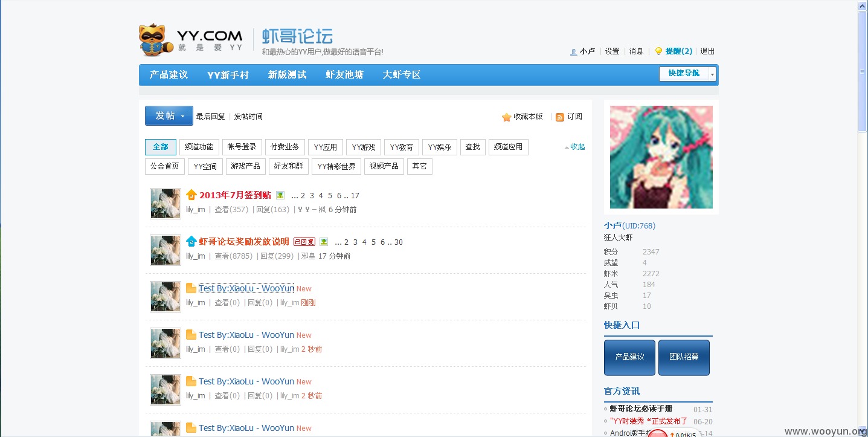This screenshot has height=437, width=868.
Task: Open the 大虾专区 section
Action: 402,75
